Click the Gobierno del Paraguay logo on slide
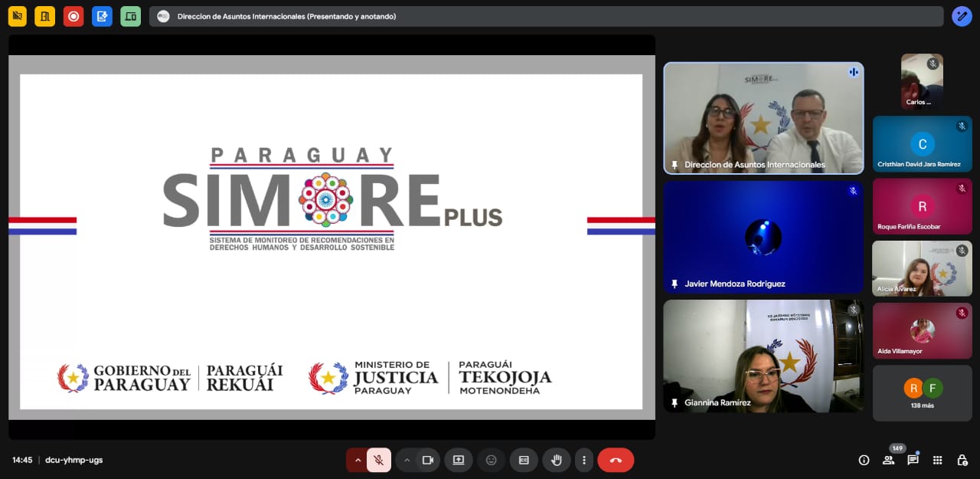 click(170, 378)
